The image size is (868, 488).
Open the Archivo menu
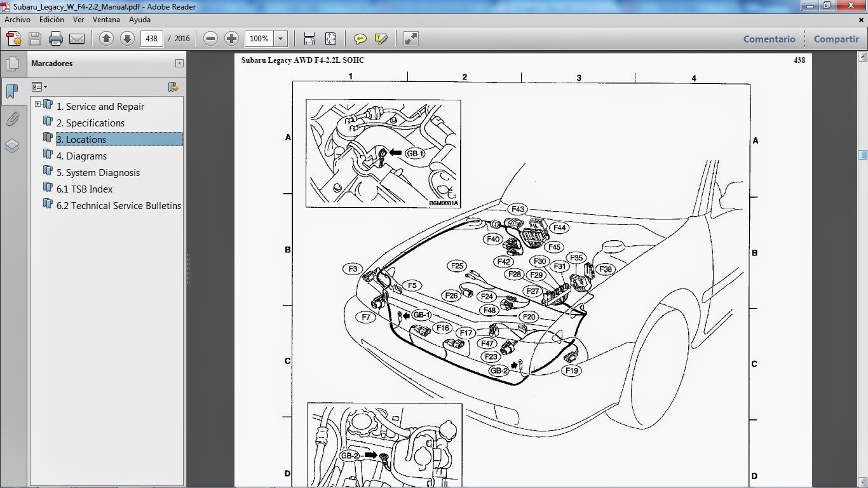(x=17, y=20)
